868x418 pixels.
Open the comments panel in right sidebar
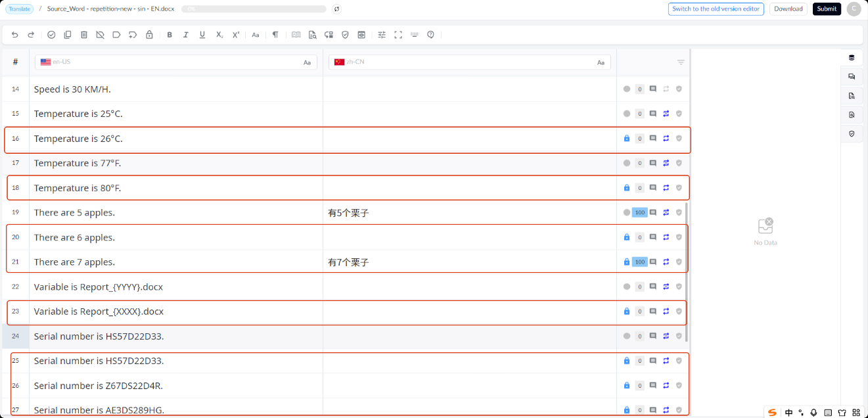(852, 77)
